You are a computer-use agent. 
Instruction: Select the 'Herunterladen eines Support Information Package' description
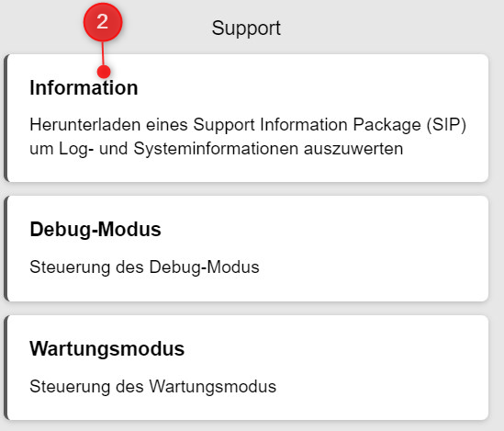248,125
